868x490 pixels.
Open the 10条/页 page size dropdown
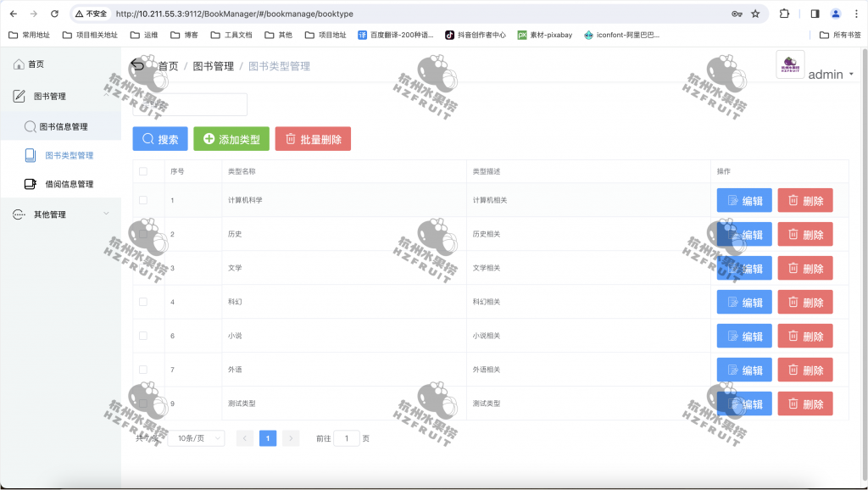coord(195,438)
